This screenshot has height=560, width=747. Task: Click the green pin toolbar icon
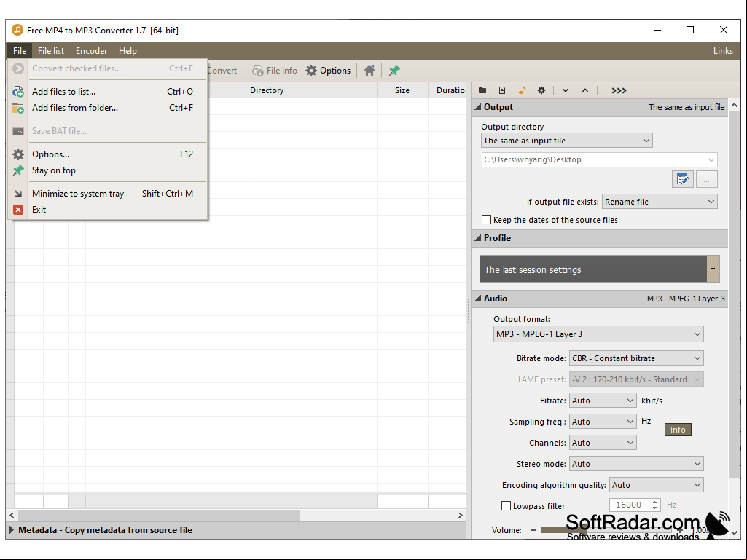click(x=394, y=71)
